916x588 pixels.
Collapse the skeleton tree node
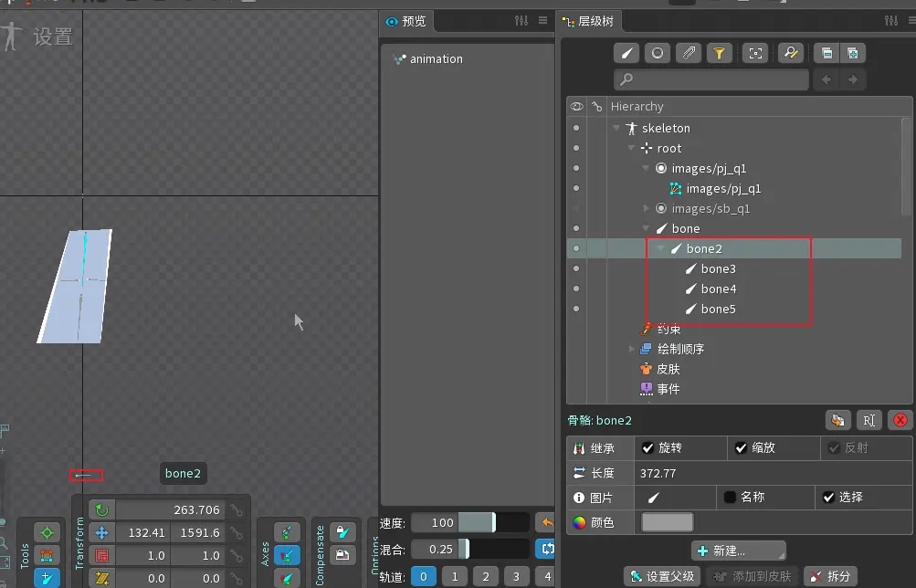tap(616, 128)
